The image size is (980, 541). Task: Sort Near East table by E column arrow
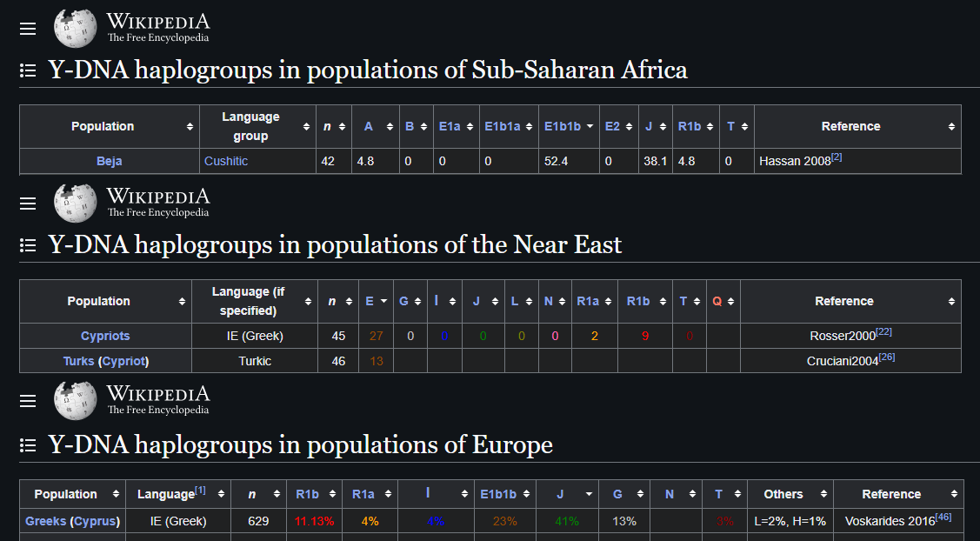[383, 302]
